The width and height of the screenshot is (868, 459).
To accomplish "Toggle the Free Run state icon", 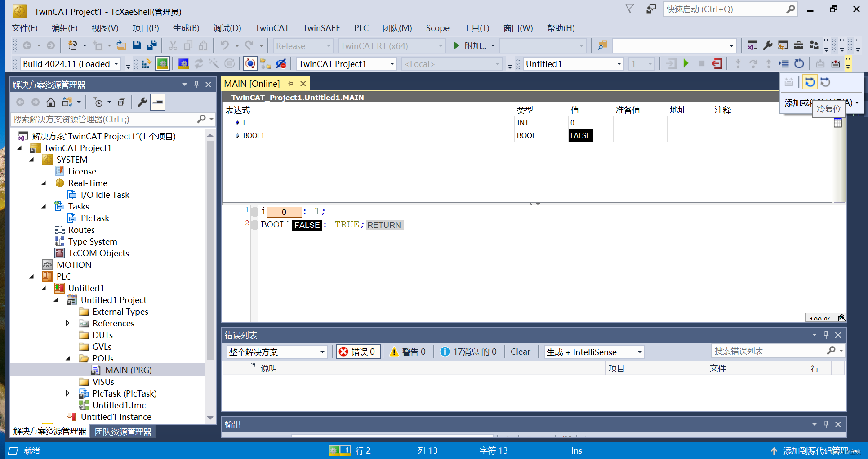I will pos(229,64).
